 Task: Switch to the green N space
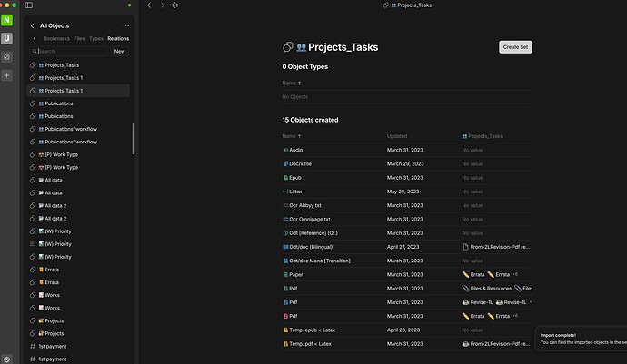point(6,20)
